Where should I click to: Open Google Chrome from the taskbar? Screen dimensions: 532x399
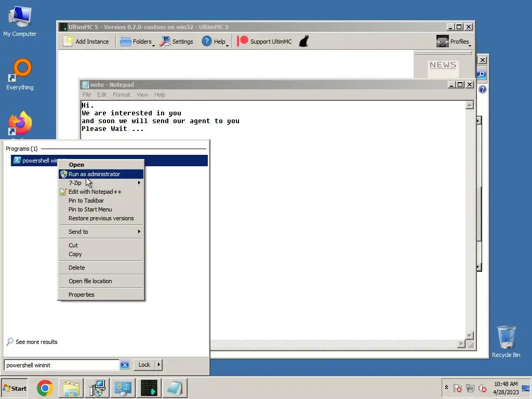coord(45,389)
